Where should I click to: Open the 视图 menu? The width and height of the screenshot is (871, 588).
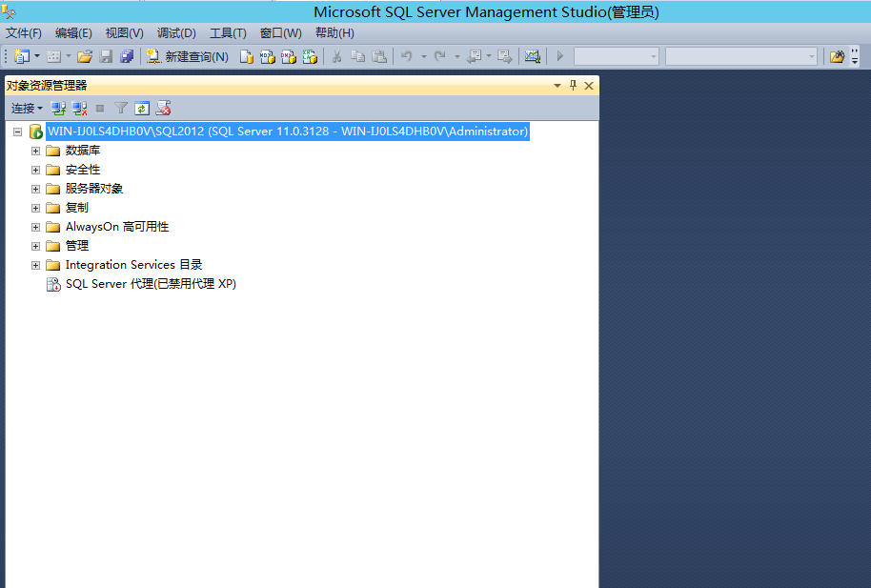point(123,32)
